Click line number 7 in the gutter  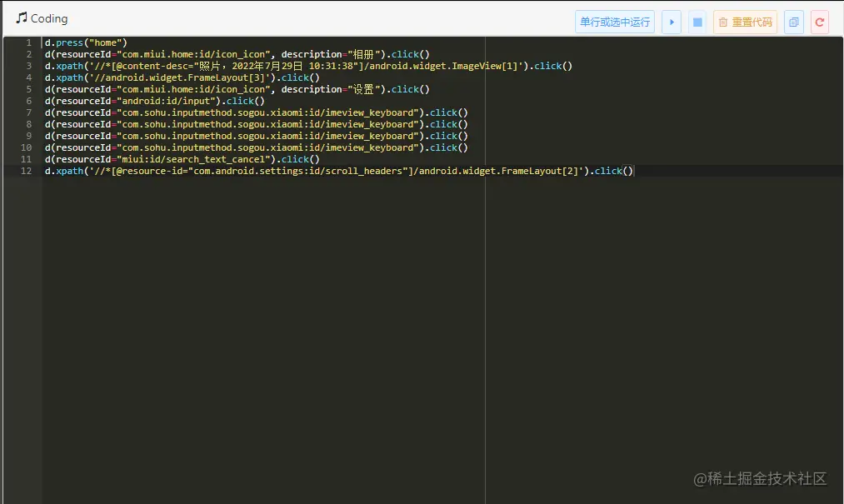click(x=28, y=112)
